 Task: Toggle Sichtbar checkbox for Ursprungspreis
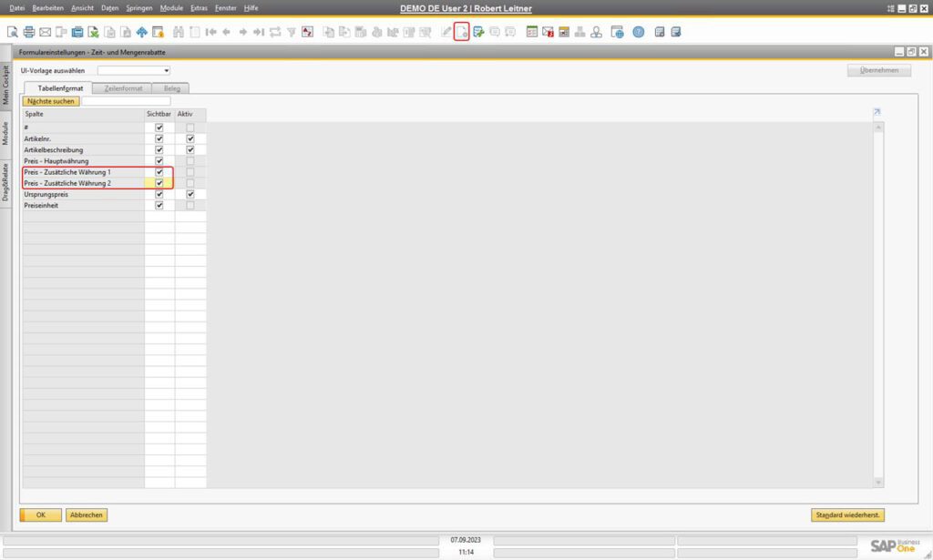tap(159, 194)
